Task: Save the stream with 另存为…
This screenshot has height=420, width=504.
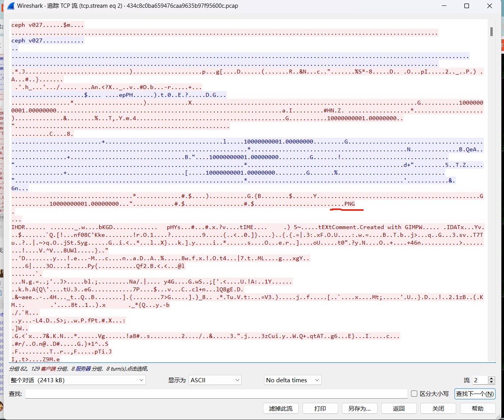Action: pyautogui.click(x=360, y=408)
